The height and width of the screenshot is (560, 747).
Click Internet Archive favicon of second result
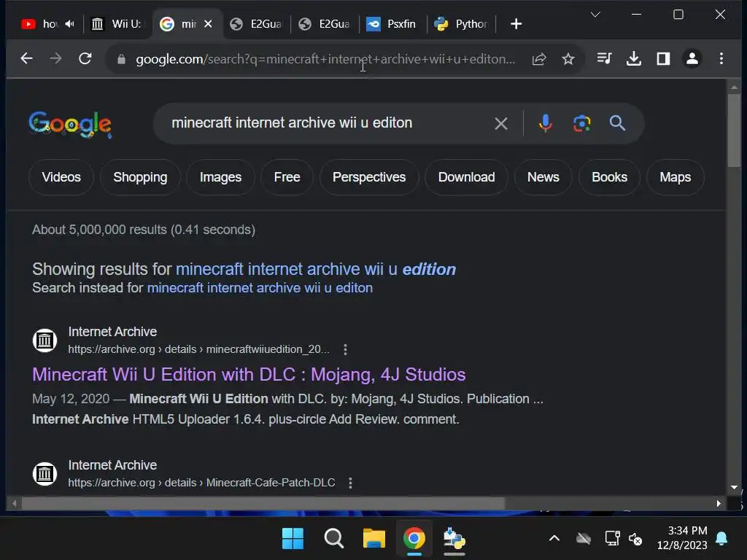click(44, 474)
